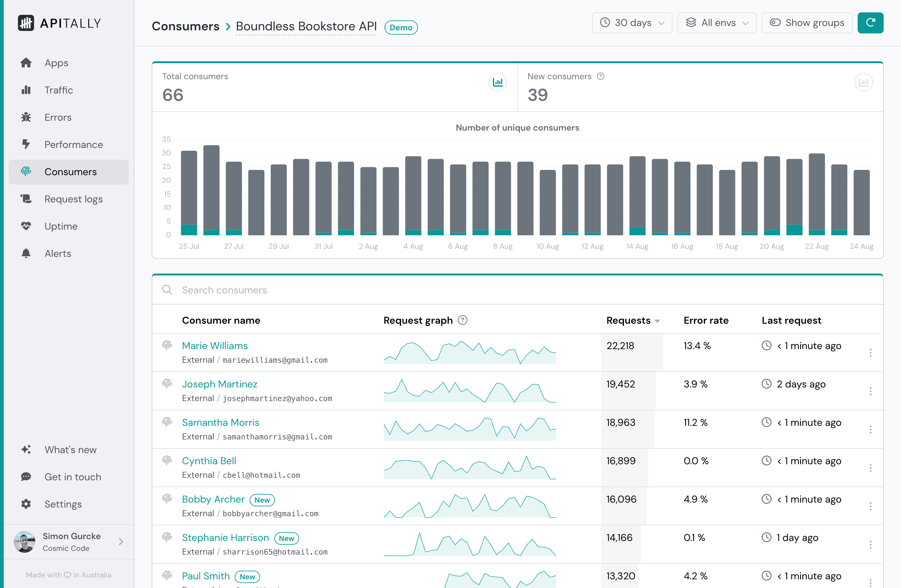901x588 pixels.
Task: Toggle Show groups
Action: (x=807, y=23)
